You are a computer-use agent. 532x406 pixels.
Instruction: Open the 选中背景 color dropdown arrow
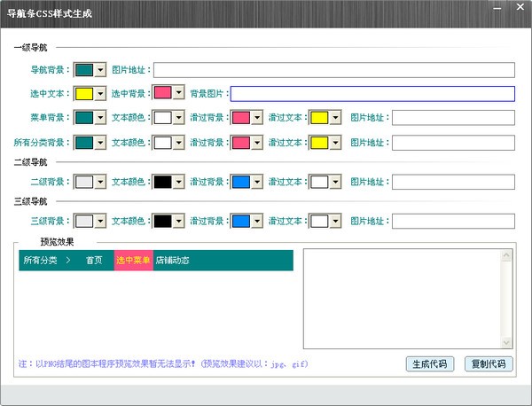pyautogui.click(x=179, y=92)
